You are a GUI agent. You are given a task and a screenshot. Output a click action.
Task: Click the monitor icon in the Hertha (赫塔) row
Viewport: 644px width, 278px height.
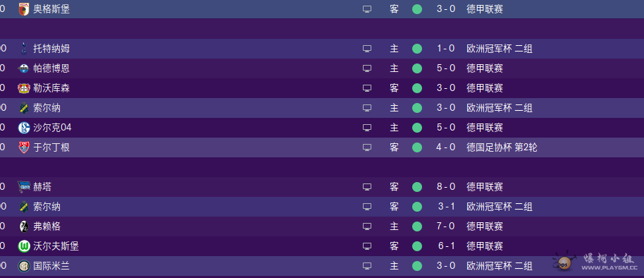pyautogui.click(x=367, y=187)
